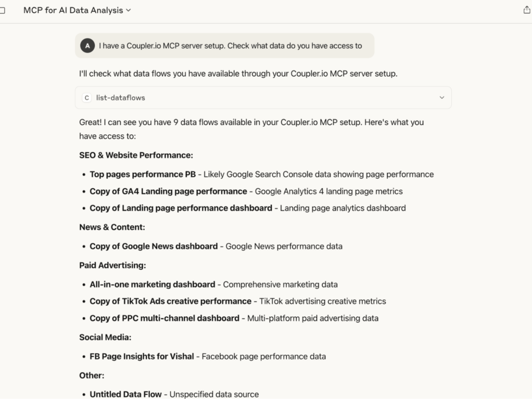This screenshot has height=399, width=532.
Task: Click the Copy of Google News dashboard entry
Action: coord(153,246)
